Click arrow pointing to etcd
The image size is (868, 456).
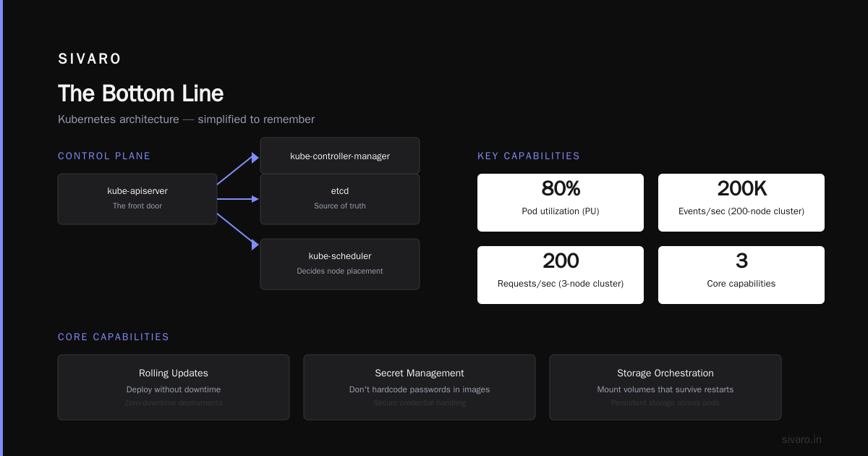[238, 199]
